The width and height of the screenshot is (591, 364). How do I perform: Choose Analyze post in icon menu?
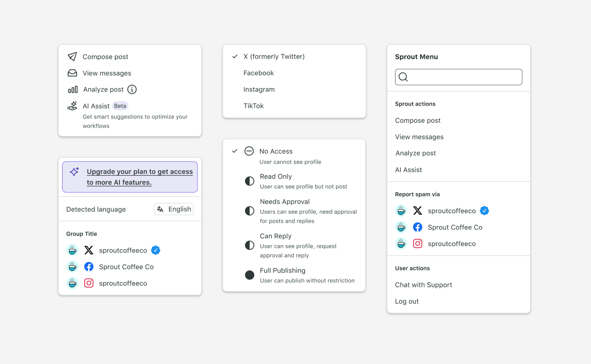click(x=130, y=89)
